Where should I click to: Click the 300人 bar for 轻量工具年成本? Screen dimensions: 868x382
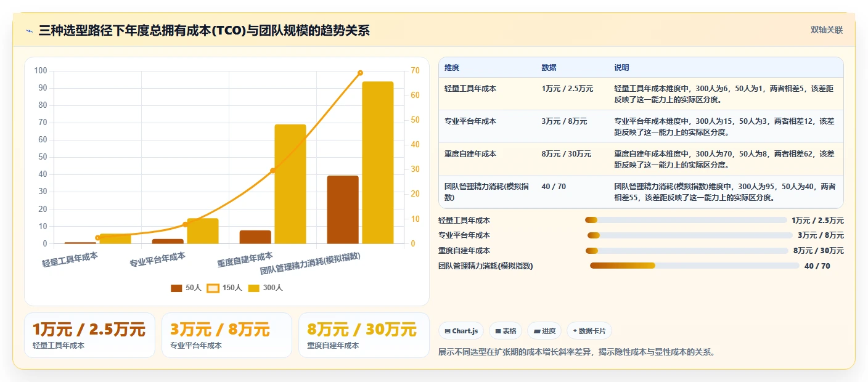click(115, 239)
